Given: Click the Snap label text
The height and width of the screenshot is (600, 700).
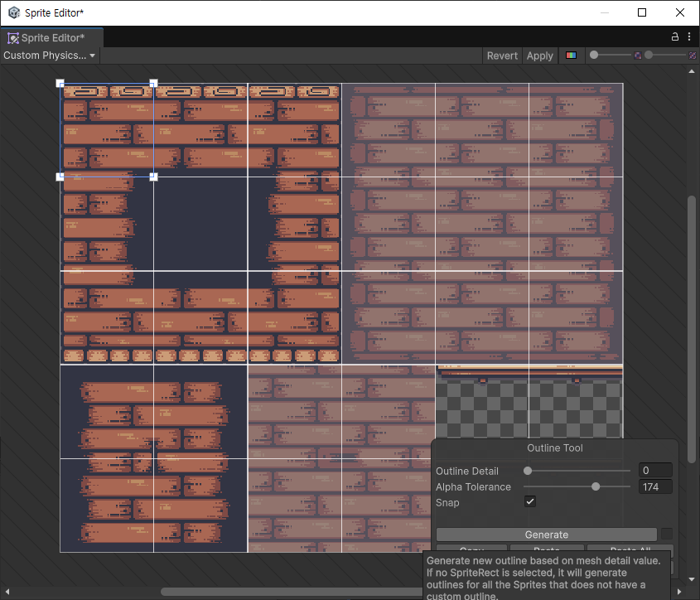Looking at the screenshot, I should pos(447,502).
